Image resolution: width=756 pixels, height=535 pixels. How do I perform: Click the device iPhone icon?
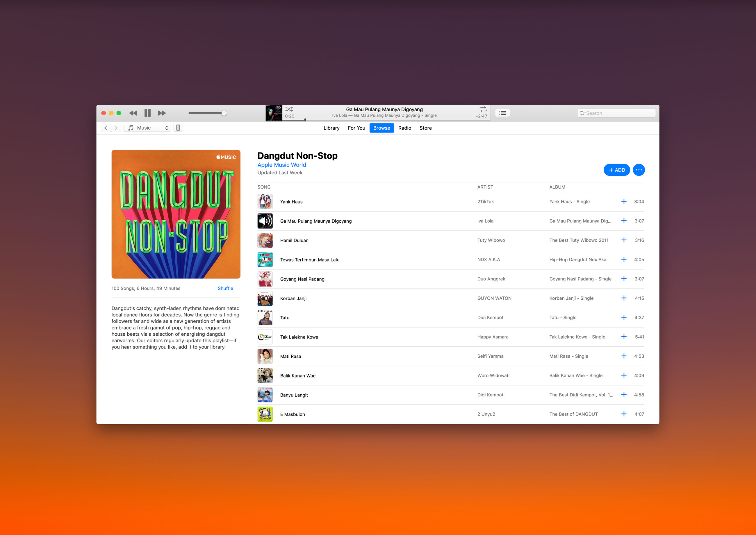(178, 128)
